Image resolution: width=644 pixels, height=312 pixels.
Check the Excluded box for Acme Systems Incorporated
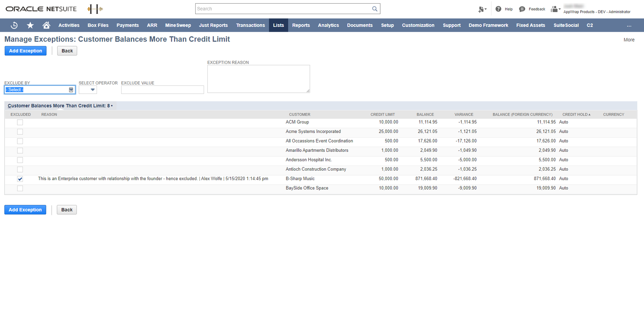(20, 132)
